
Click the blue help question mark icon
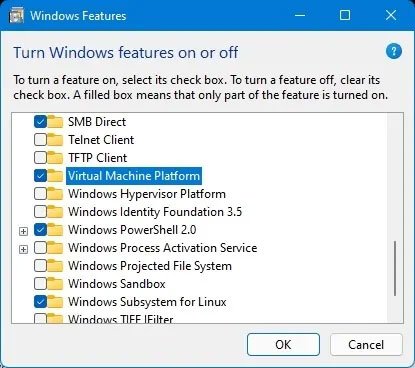click(x=394, y=51)
